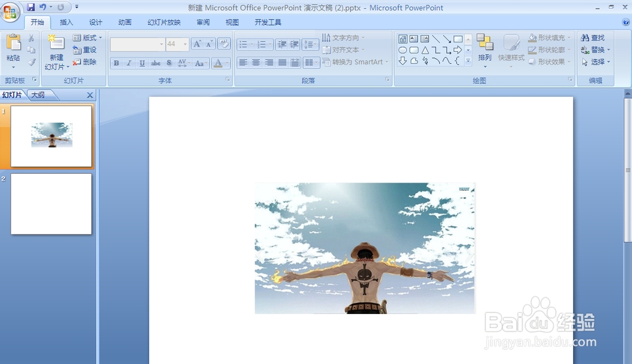Toggle italic formatting
632x364 pixels.
tap(129, 63)
